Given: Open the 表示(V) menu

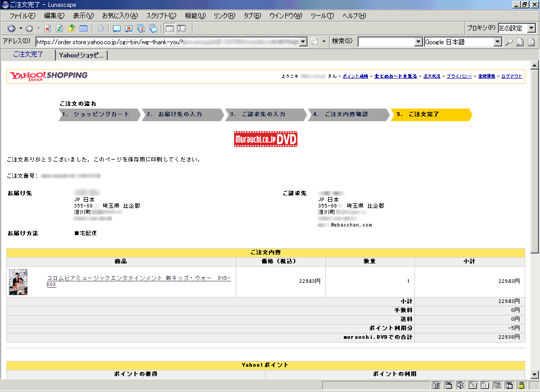Looking at the screenshot, I should click(x=83, y=16).
